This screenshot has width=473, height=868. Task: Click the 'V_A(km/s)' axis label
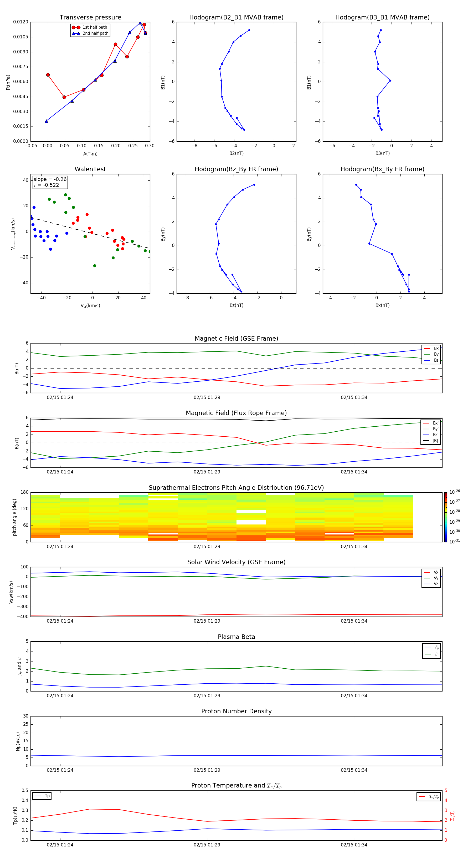click(x=90, y=306)
